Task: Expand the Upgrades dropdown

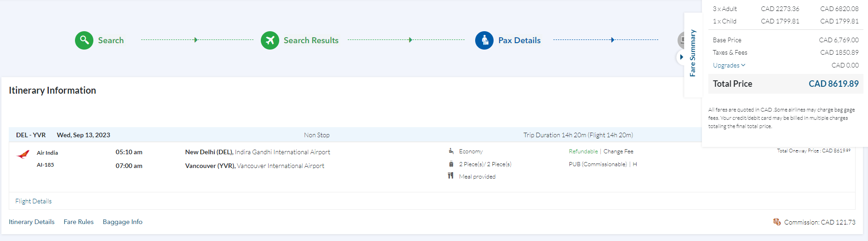Action: point(729,65)
